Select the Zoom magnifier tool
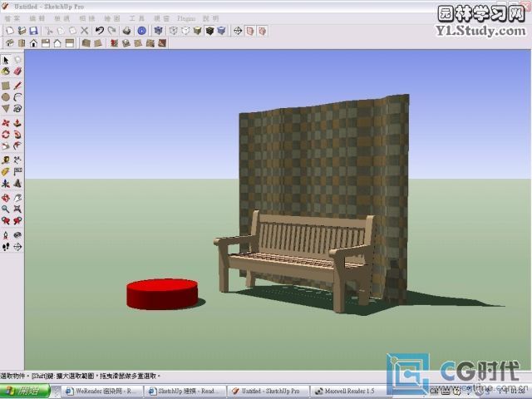This screenshot has height=399, width=532. pos(6,209)
